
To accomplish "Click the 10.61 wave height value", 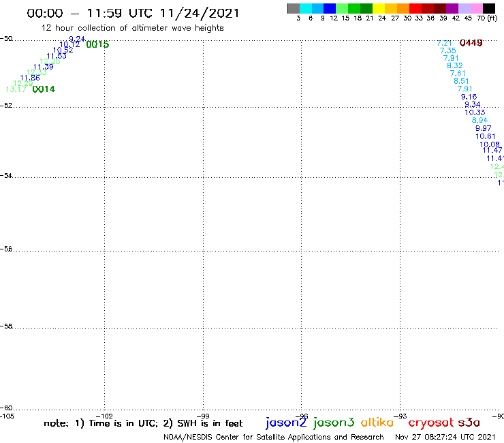I will tap(486, 136).
